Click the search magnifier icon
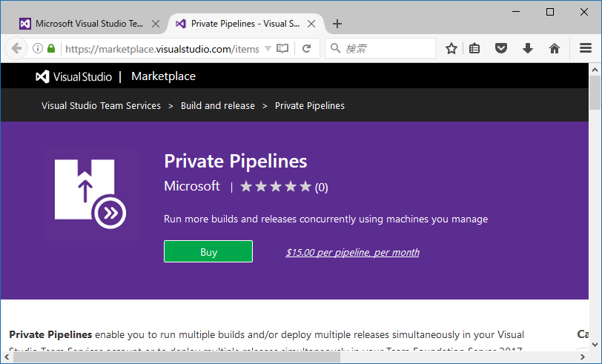This screenshot has width=602, height=364. [335, 48]
